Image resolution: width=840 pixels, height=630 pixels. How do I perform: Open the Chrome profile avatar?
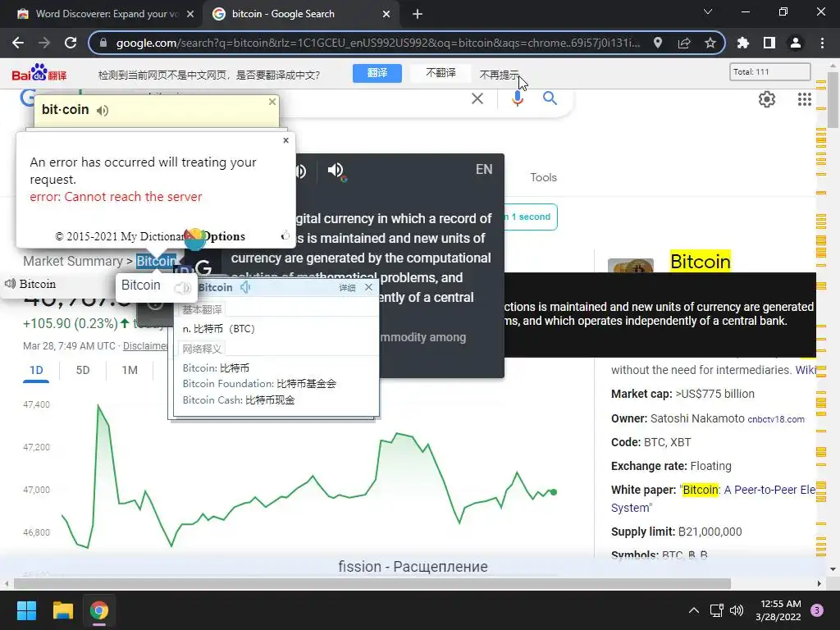point(796,43)
